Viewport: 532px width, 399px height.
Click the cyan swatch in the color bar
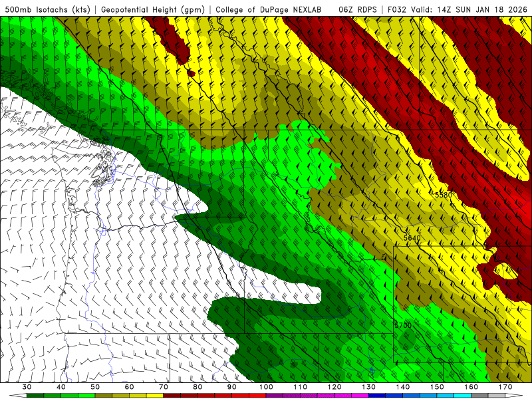(x=462, y=395)
